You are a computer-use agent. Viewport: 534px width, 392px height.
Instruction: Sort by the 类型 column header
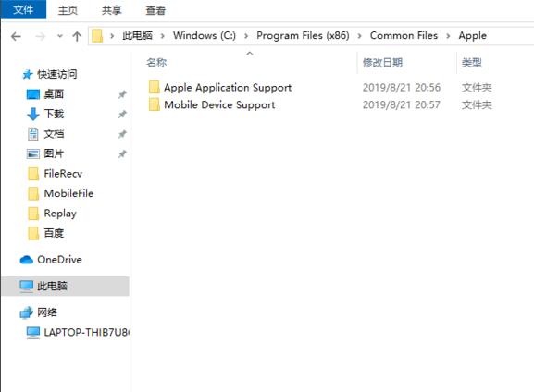(472, 62)
